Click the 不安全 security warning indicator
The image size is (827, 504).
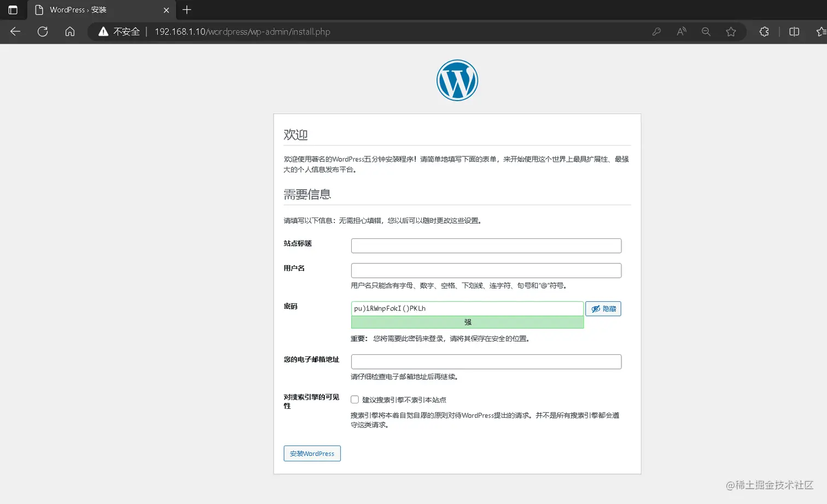pos(119,32)
